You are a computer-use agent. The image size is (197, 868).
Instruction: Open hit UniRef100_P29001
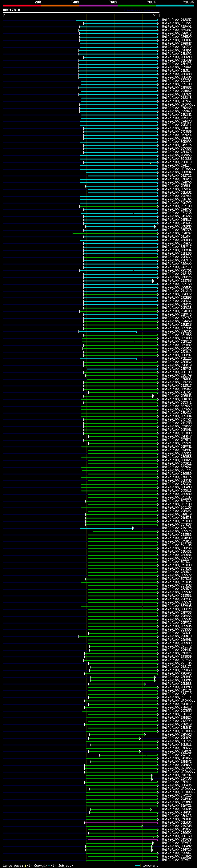176,26
